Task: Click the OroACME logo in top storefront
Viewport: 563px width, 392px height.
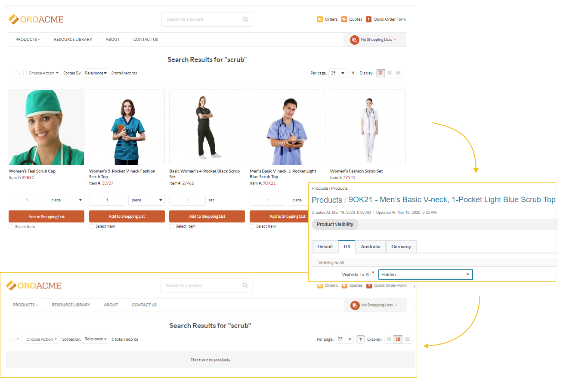Action: (x=36, y=19)
